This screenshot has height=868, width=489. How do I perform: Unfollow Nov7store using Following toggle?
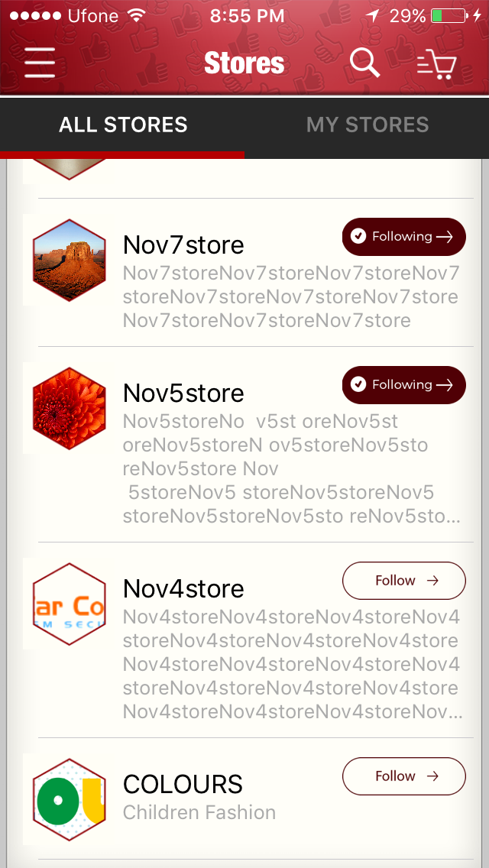(403, 237)
